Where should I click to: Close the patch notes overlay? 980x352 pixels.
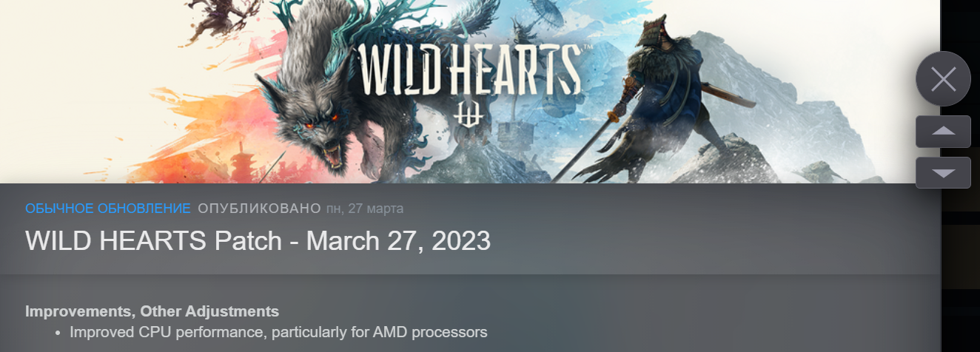click(943, 78)
